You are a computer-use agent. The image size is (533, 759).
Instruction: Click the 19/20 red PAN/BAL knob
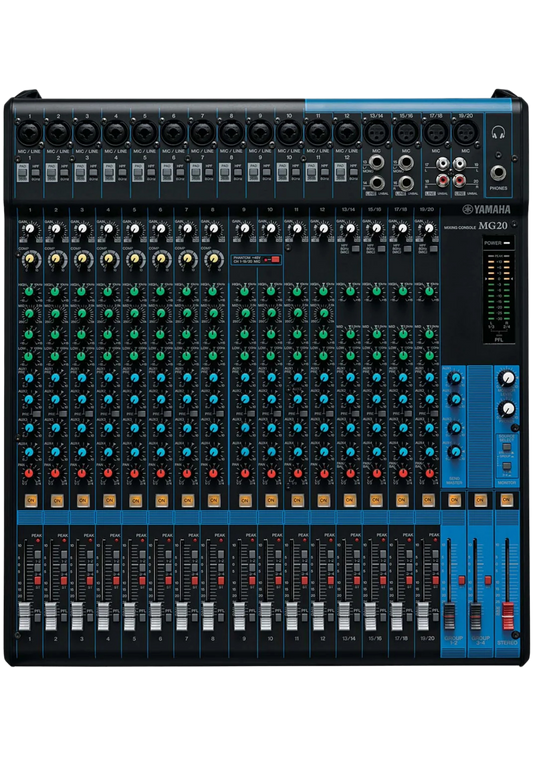[428, 473]
